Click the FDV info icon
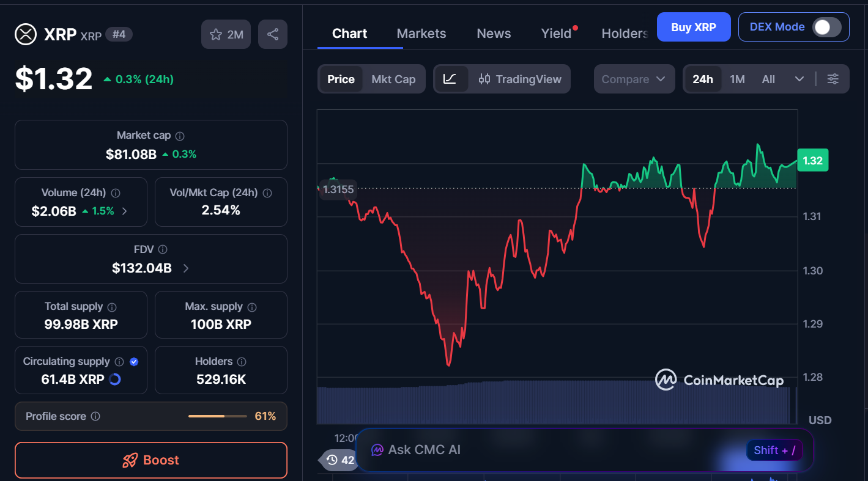This screenshot has height=481, width=868. tap(163, 249)
